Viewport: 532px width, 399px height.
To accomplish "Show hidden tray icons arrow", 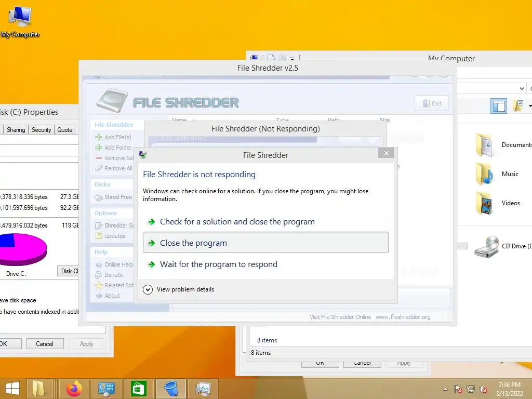I will (445, 389).
